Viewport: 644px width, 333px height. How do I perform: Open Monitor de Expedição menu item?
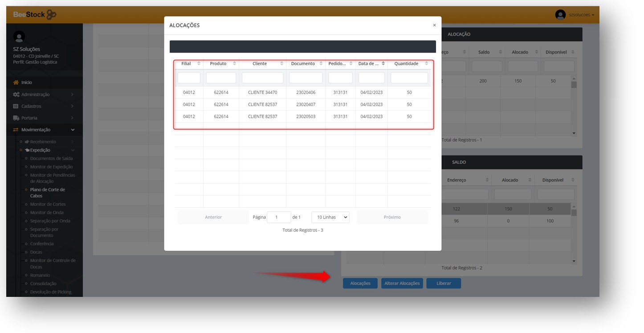tap(51, 167)
